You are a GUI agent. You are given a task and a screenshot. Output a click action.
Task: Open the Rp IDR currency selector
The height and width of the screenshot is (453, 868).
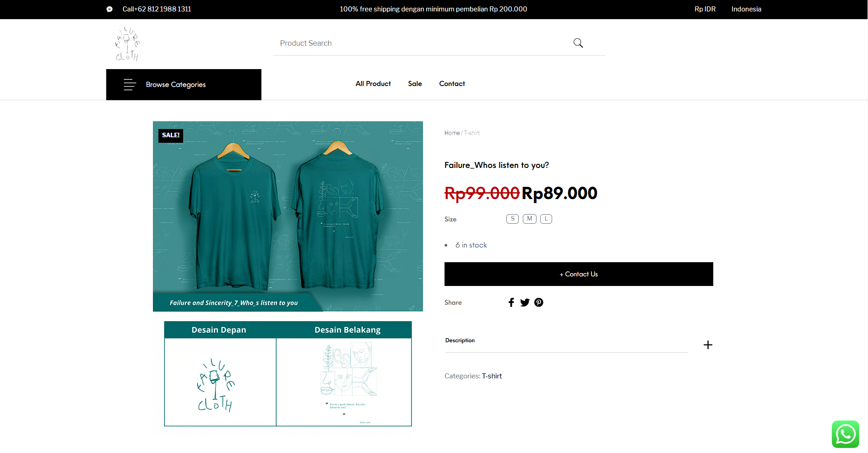tap(705, 9)
